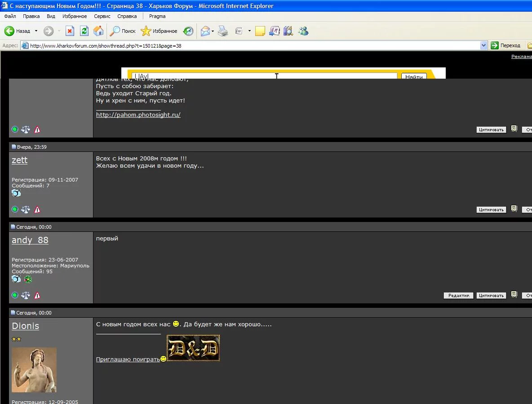The height and width of the screenshot is (404, 532).
Task: Click the reputation scales icon in andy_88's post
Action: [x=26, y=295]
